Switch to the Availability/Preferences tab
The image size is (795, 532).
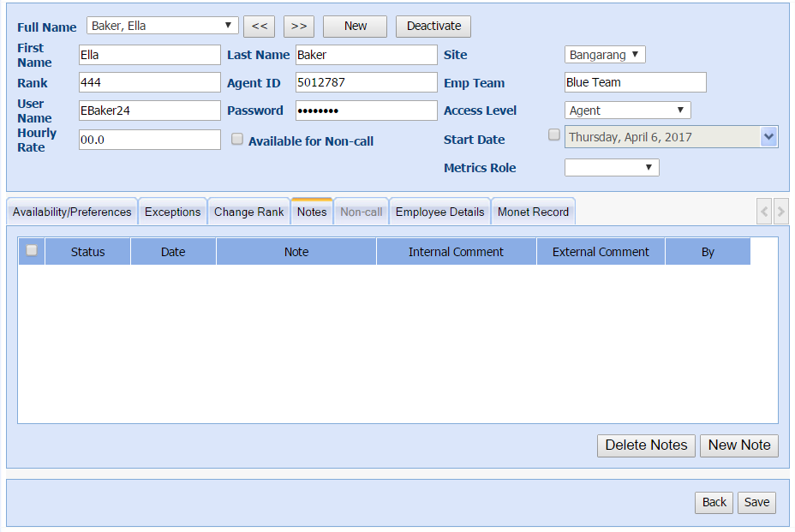tap(72, 212)
